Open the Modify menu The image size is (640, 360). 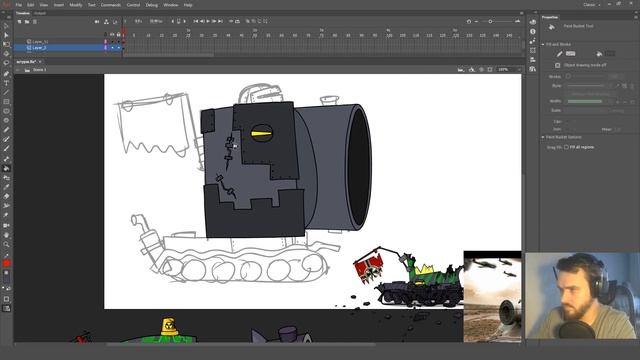pyautogui.click(x=76, y=5)
